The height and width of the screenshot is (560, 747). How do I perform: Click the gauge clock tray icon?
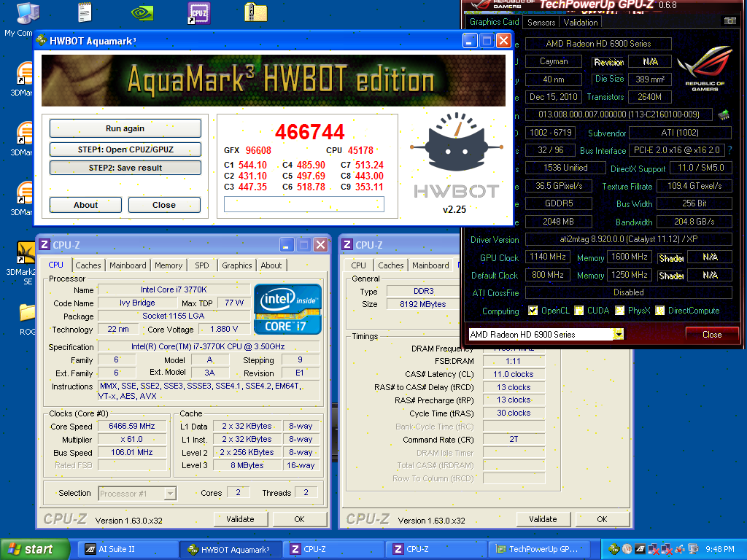tap(627, 549)
